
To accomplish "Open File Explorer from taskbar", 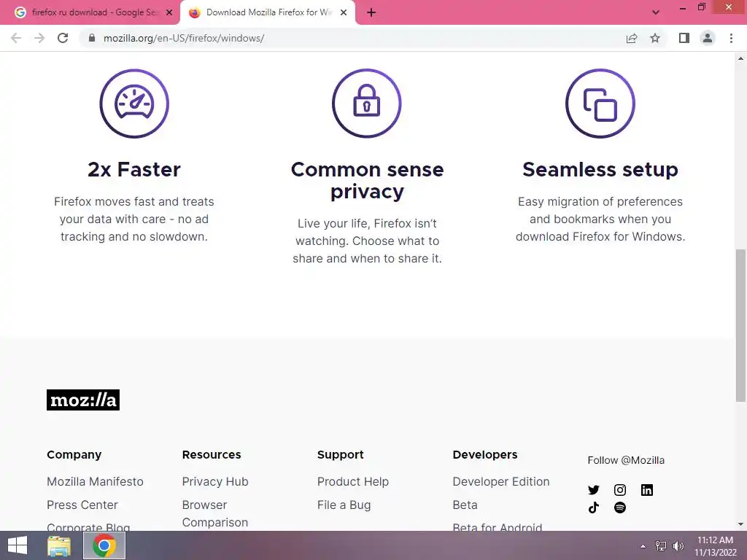I will point(59,545).
